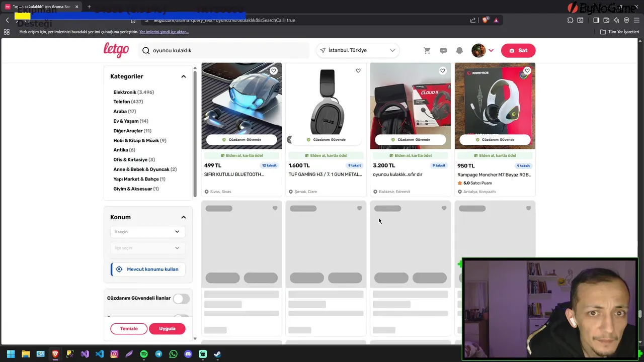
Task: Select the Telefon (437) category
Action: click(128, 102)
